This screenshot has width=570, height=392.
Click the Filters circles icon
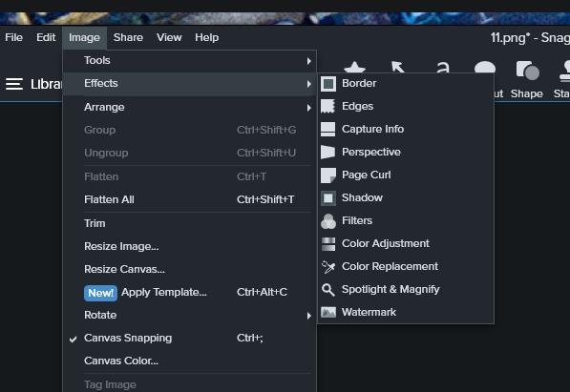(328, 221)
